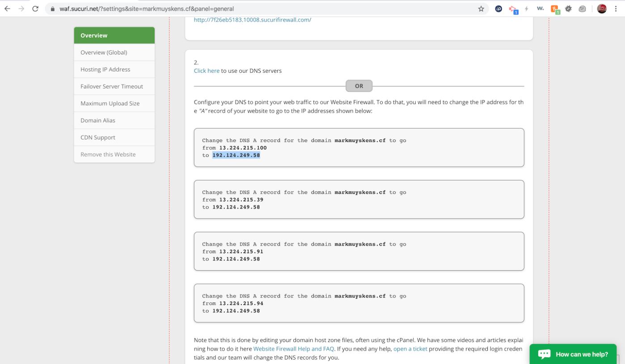Open the dark gear-shaped extension
Screen dimensions: 625x364
pos(569,9)
